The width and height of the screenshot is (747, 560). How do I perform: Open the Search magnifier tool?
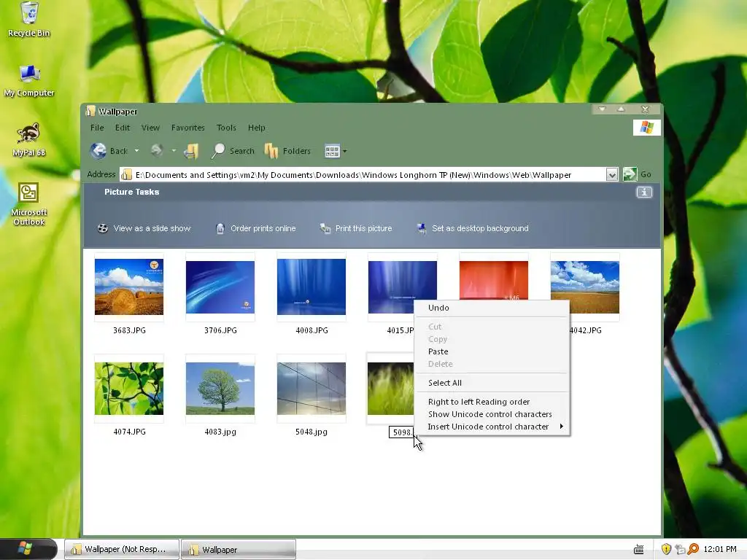tap(218, 151)
